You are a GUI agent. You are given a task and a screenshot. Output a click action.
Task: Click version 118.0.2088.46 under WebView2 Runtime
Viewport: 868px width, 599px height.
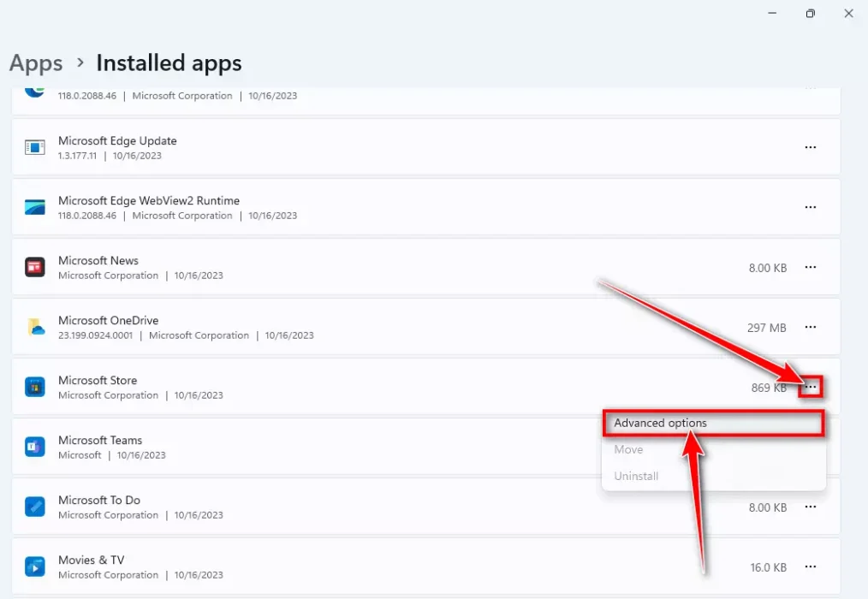[x=87, y=216]
